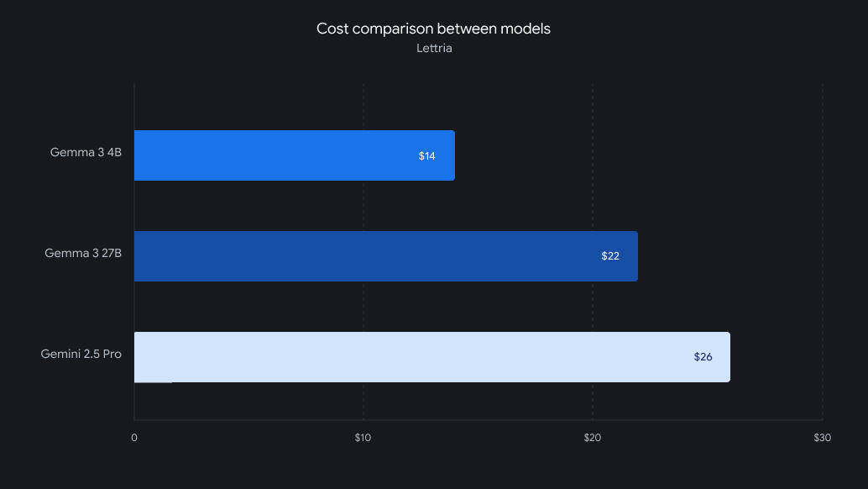Click the $10 x-axis tick label
Screen dimensions: 868x489
[363, 438]
